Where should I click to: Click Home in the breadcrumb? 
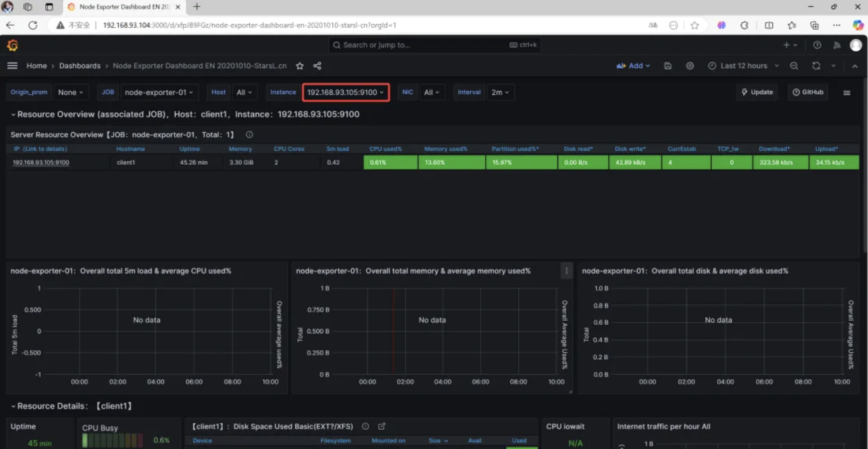[x=37, y=66]
